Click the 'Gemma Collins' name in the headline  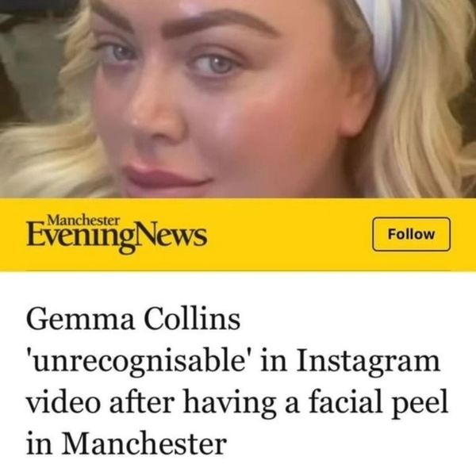pyautogui.click(x=133, y=319)
